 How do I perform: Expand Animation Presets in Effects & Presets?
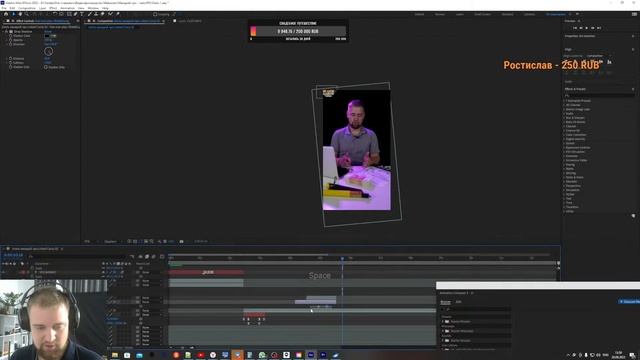(565, 100)
